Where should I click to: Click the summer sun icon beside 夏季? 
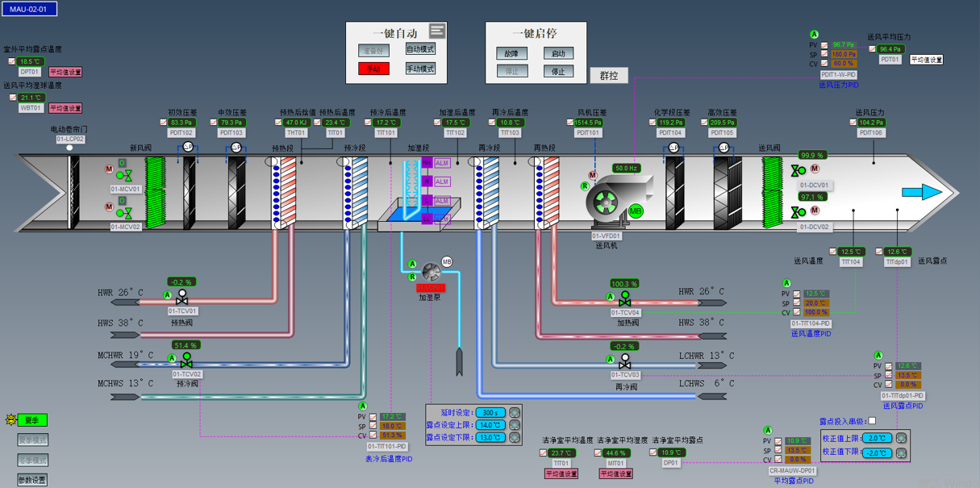(x=10, y=420)
